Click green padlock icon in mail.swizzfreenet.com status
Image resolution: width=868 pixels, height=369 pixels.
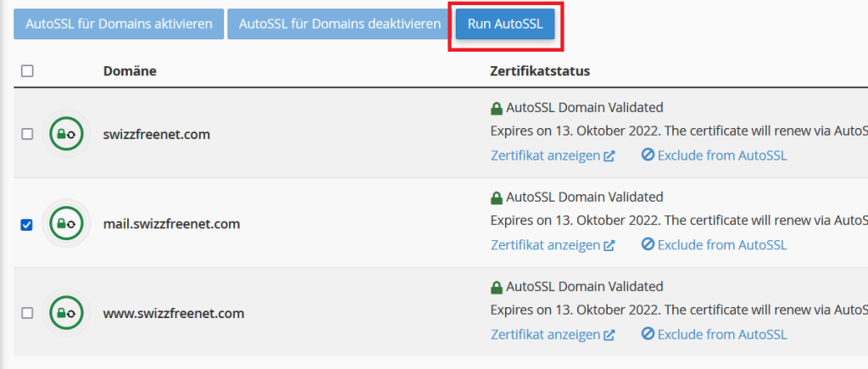coord(497,198)
